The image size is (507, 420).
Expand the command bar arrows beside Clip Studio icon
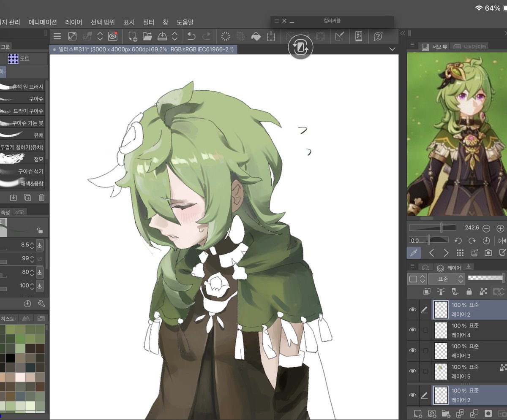(100, 36)
